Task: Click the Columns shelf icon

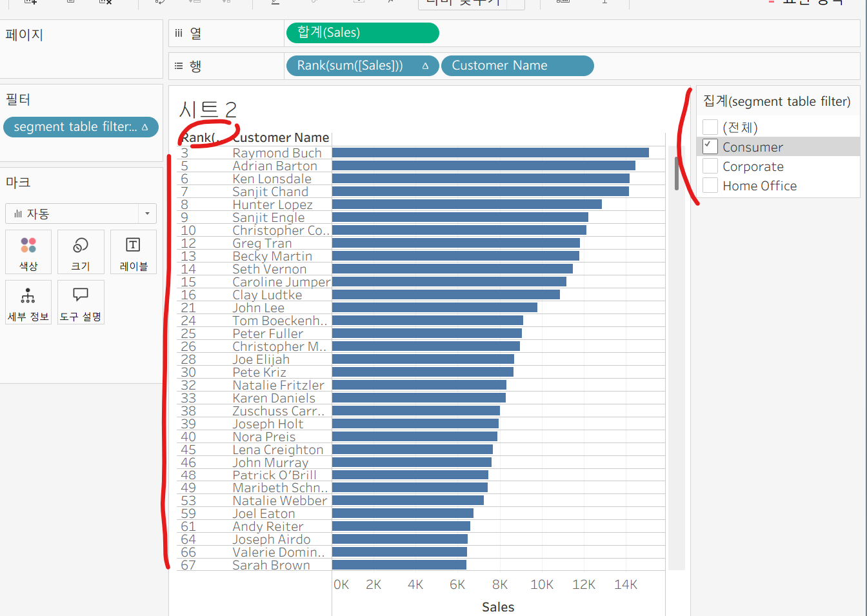Action: (179, 33)
